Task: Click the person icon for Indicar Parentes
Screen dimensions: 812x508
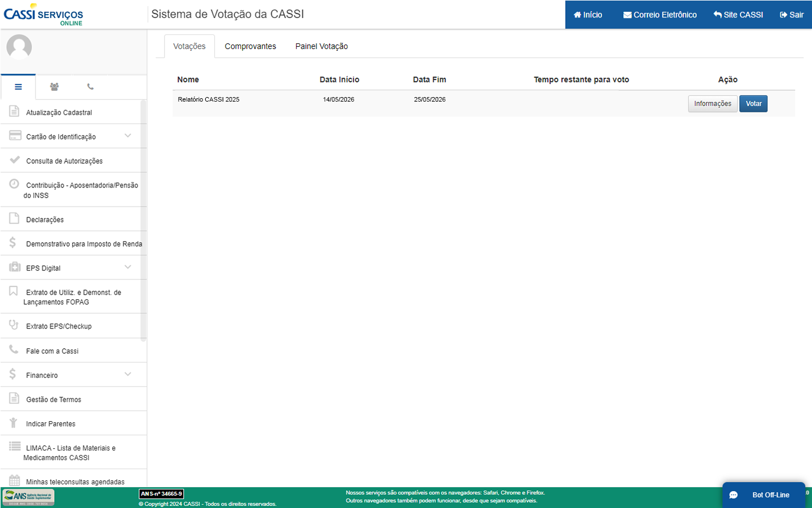Action: pos(13,422)
